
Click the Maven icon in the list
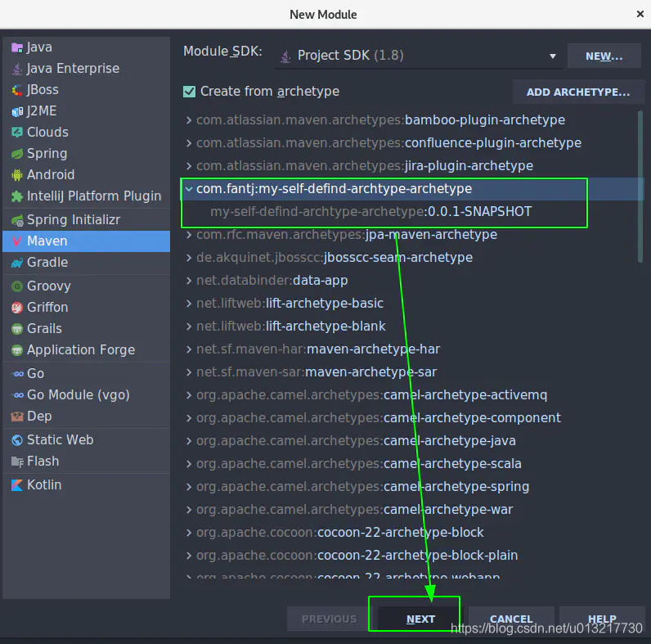coord(17,241)
